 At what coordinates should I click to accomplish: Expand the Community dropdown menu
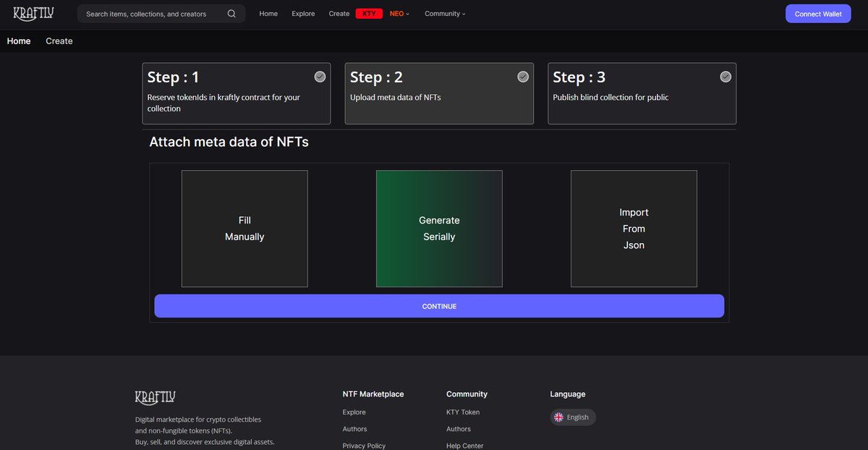445,14
